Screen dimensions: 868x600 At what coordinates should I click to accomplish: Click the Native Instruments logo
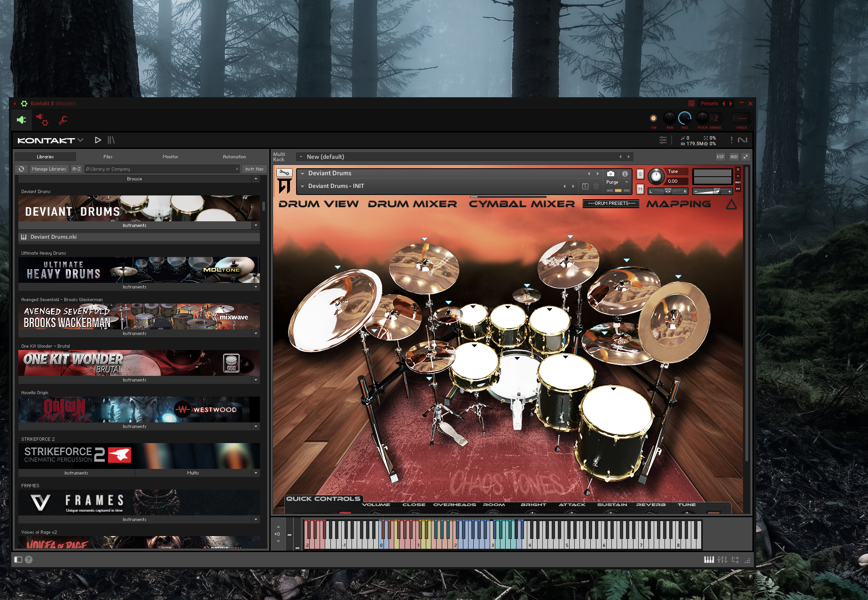point(743,140)
